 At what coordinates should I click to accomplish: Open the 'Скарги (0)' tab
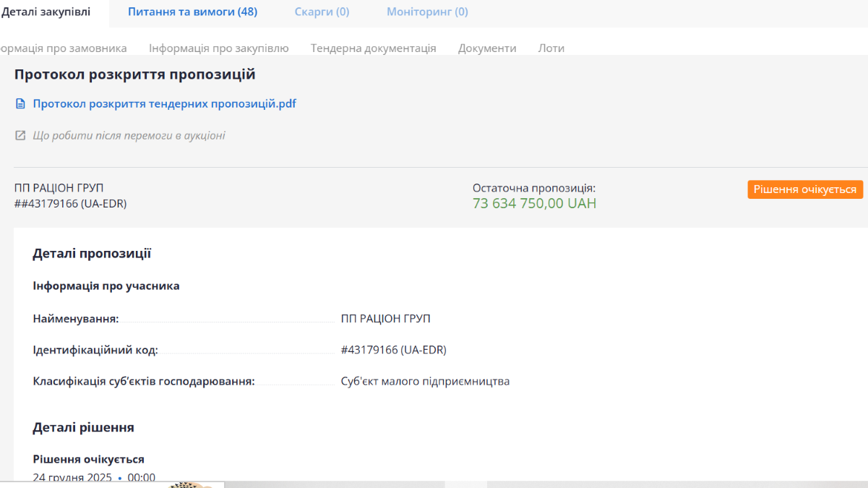tap(322, 12)
